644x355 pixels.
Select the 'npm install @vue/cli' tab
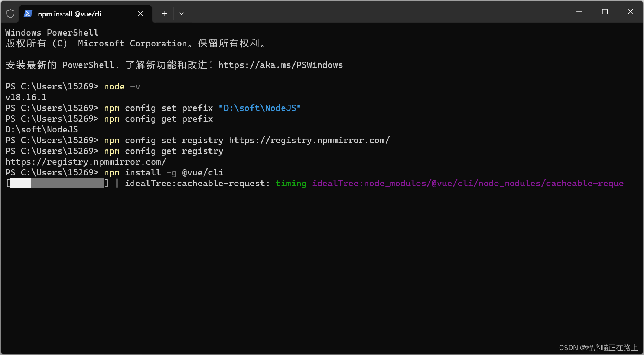[85, 14]
